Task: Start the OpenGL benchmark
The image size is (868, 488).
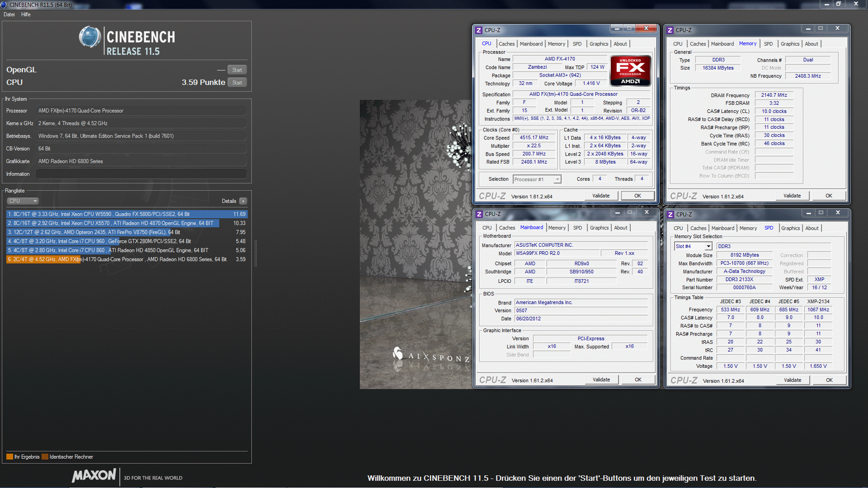Action: [x=237, y=70]
